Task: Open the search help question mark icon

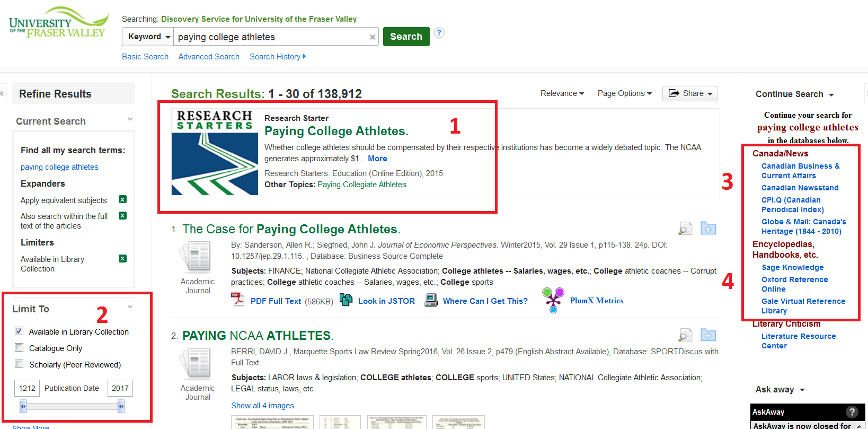Action: pyautogui.click(x=439, y=32)
